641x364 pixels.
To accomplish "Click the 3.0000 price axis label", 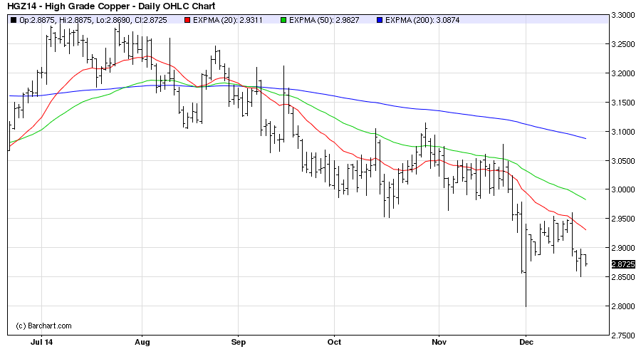I will tap(624, 190).
